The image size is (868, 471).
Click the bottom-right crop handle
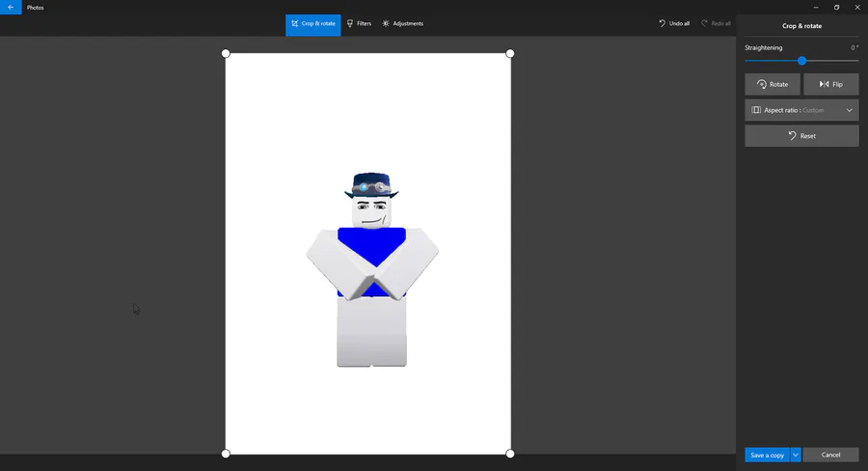[510, 454]
